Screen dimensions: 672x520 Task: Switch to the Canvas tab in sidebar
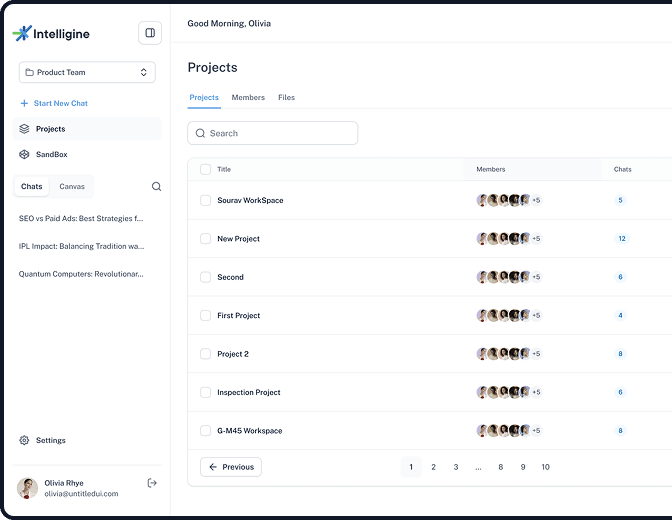click(x=72, y=186)
